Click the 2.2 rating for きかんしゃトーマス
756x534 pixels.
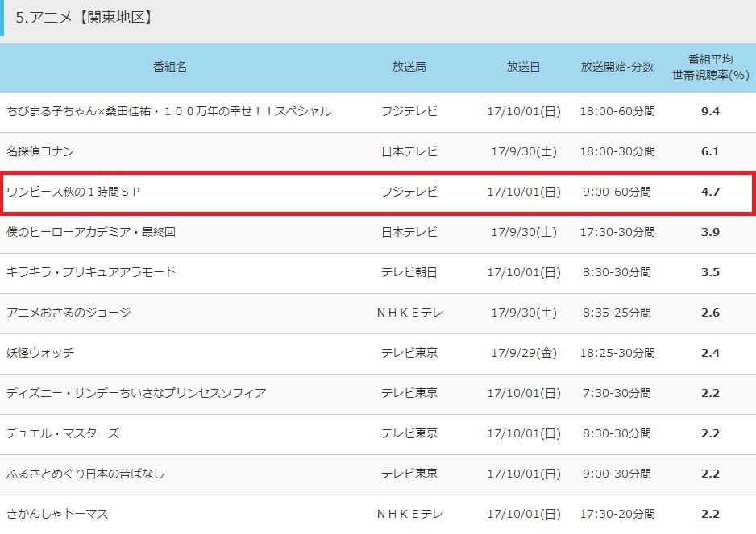(710, 514)
